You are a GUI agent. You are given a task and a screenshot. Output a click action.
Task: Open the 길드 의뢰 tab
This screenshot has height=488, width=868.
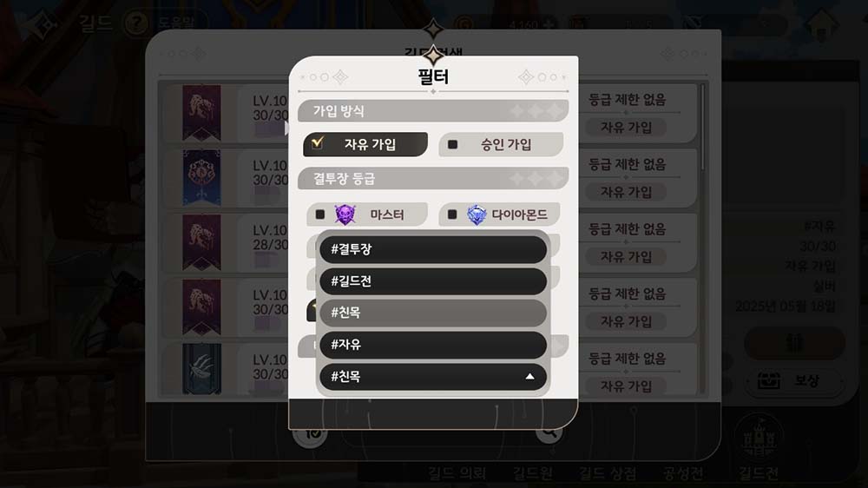[x=457, y=473]
